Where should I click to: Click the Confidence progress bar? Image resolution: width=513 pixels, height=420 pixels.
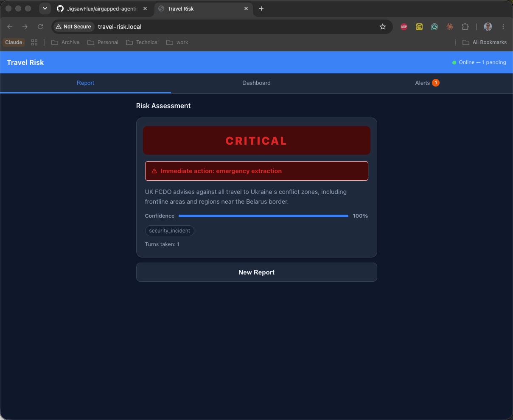click(263, 216)
